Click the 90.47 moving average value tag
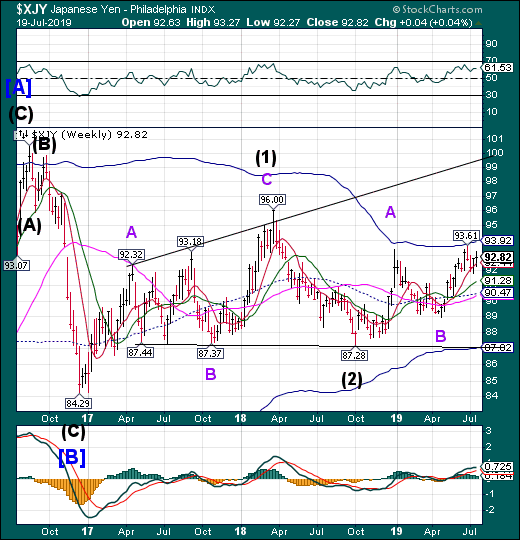This screenshot has width=520, height=540. [498, 292]
